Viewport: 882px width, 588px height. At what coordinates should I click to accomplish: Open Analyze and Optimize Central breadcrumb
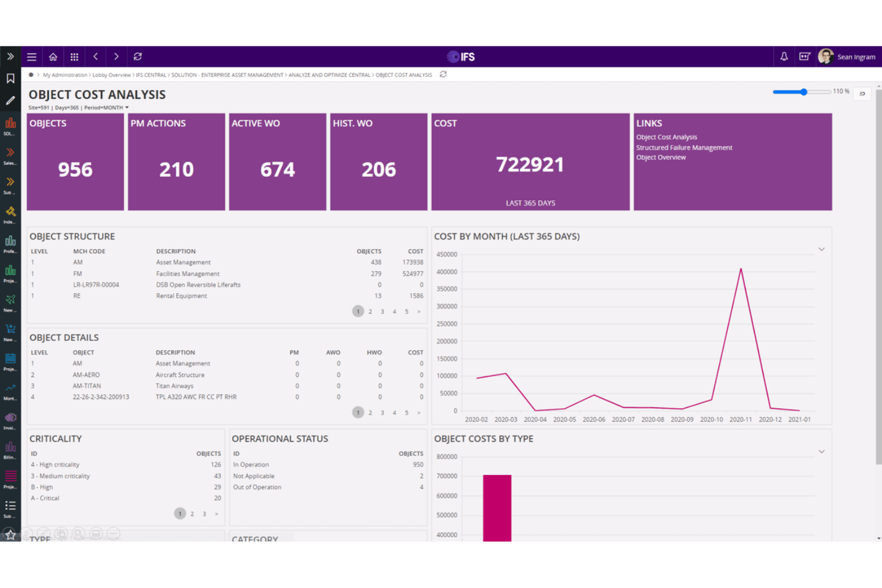330,75
